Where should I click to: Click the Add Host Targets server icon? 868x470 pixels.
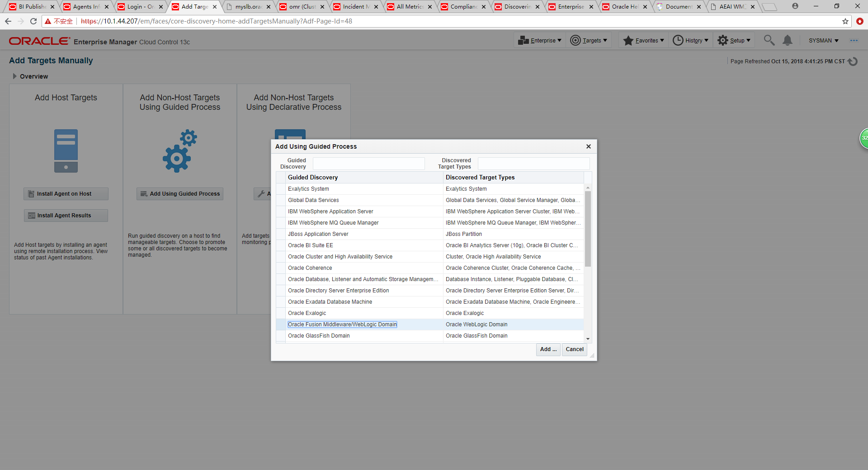66,151
